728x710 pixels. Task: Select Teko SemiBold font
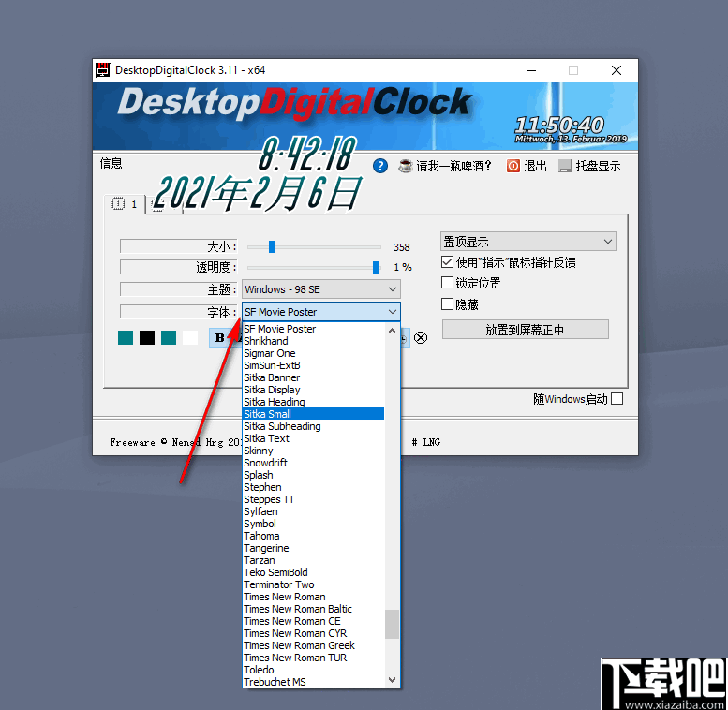(313, 572)
